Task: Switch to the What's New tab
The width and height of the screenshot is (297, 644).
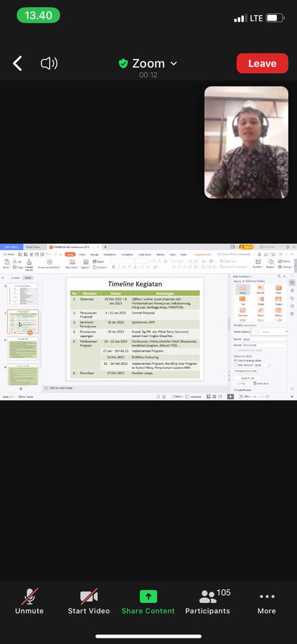Action: click(33, 247)
